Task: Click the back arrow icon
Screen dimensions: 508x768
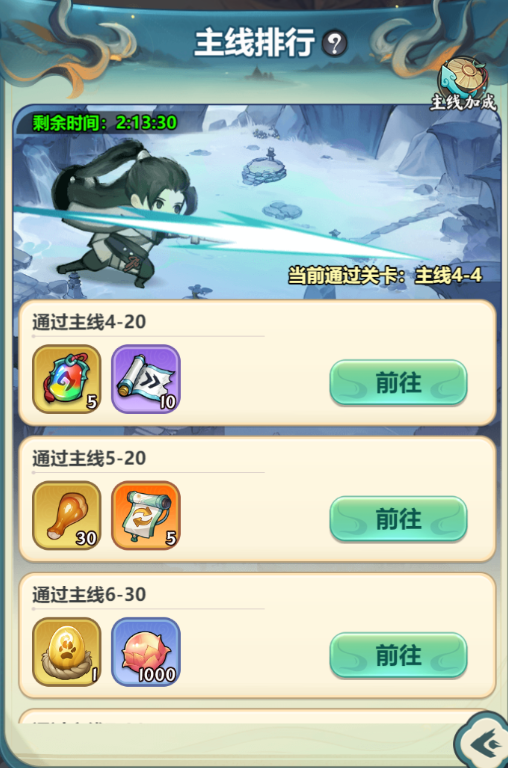Action: pos(484,744)
